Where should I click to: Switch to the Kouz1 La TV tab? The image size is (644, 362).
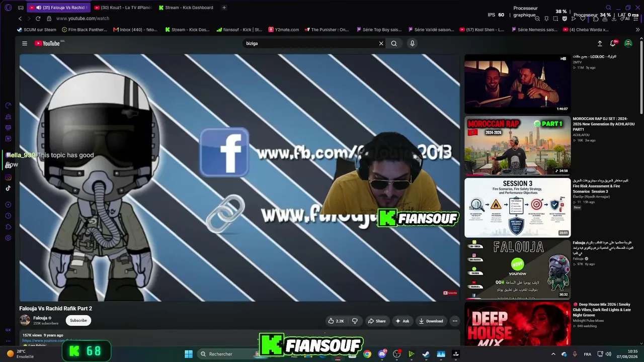click(123, 8)
